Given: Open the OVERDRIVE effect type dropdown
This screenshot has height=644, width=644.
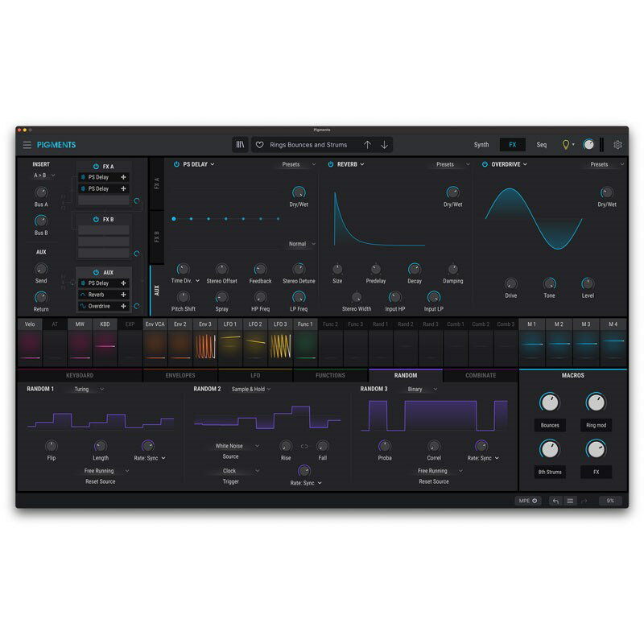Looking at the screenshot, I should (510, 164).
